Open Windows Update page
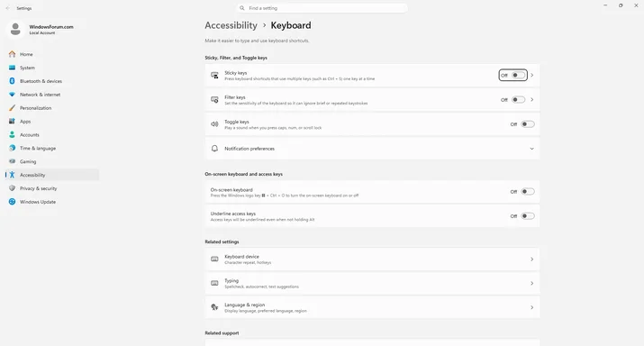This screenshot has width=644, height=346. (x=52, y=202)
